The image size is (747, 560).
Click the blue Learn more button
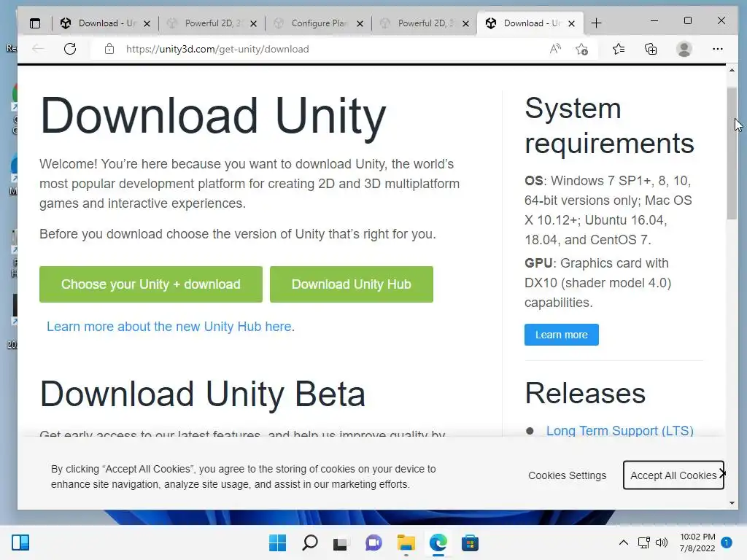[562, 335]
